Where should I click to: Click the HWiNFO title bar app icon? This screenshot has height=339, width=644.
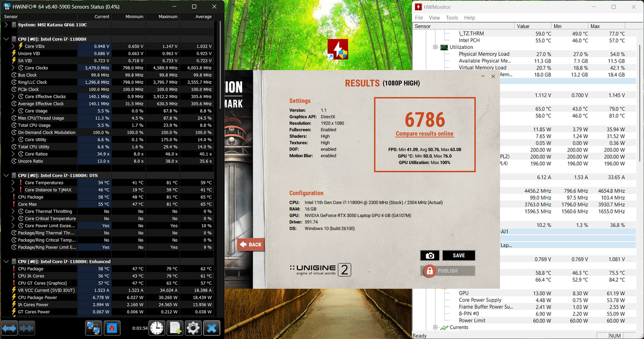[x=8, y=7]
